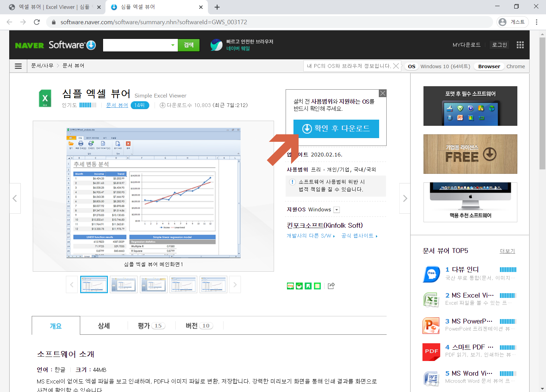Viewport: 546px width, 392px height.
Task: Switch to the 평가 15 tab
Action: [151, 326]
